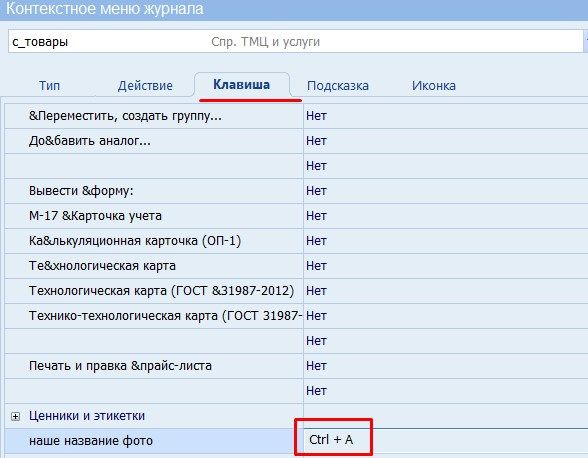588x458 pixels.
Task: Switch to the Подсказка tab
Action: pyautogui.click(x=338, y=86)
